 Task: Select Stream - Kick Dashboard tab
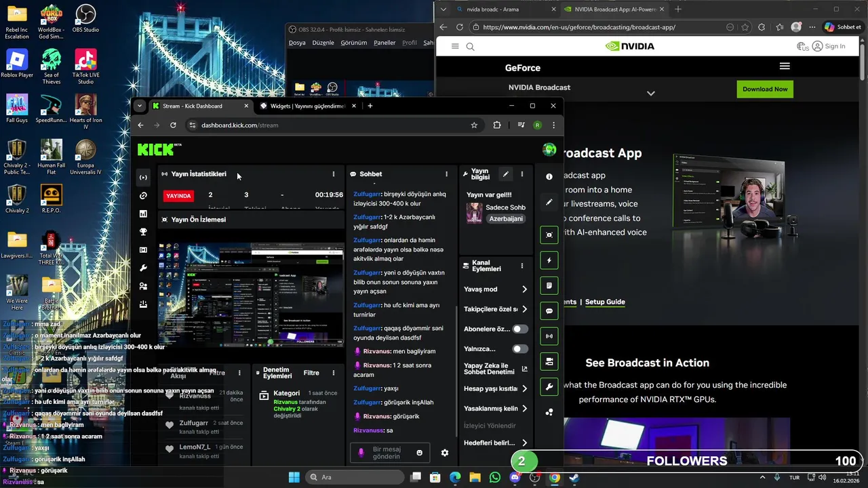click(201, 106)
